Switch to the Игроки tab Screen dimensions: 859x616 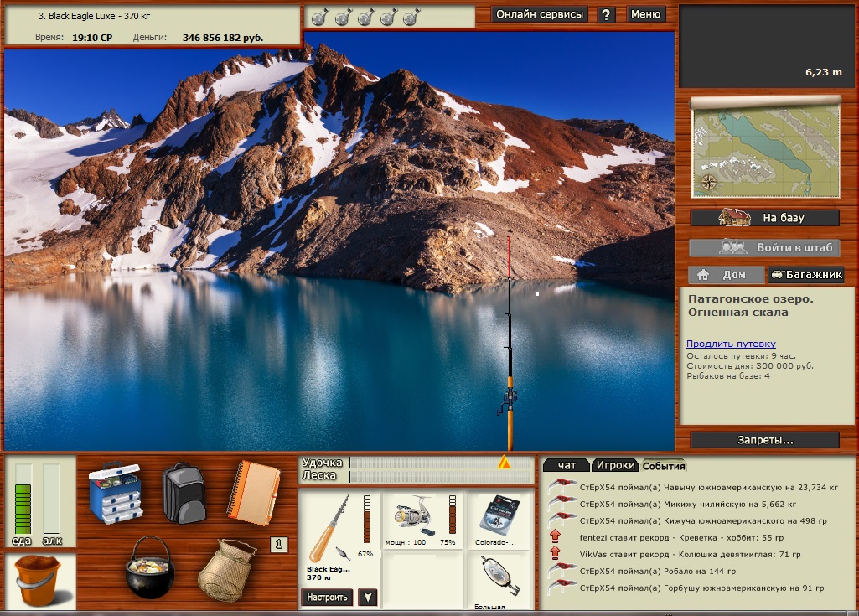pyautogui.click(x=616, y=465)
